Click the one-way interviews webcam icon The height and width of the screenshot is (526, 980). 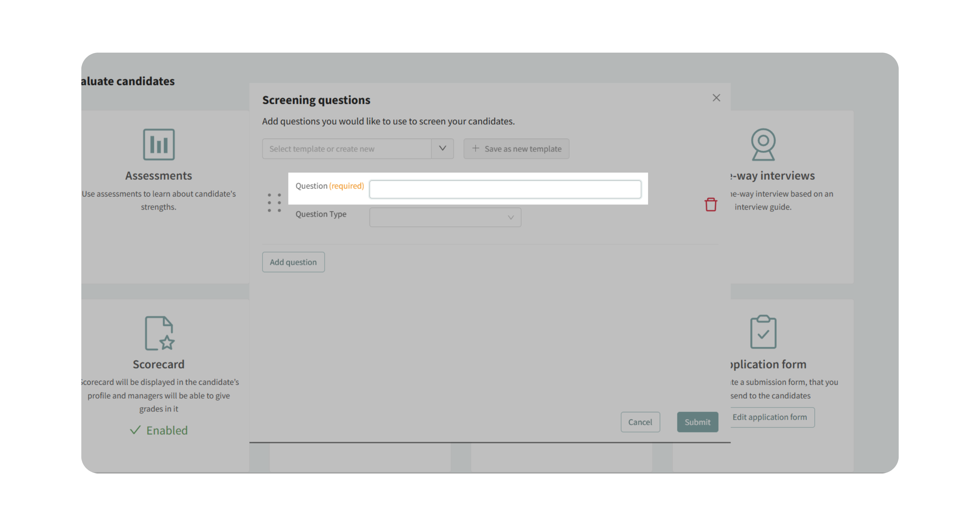763,144
